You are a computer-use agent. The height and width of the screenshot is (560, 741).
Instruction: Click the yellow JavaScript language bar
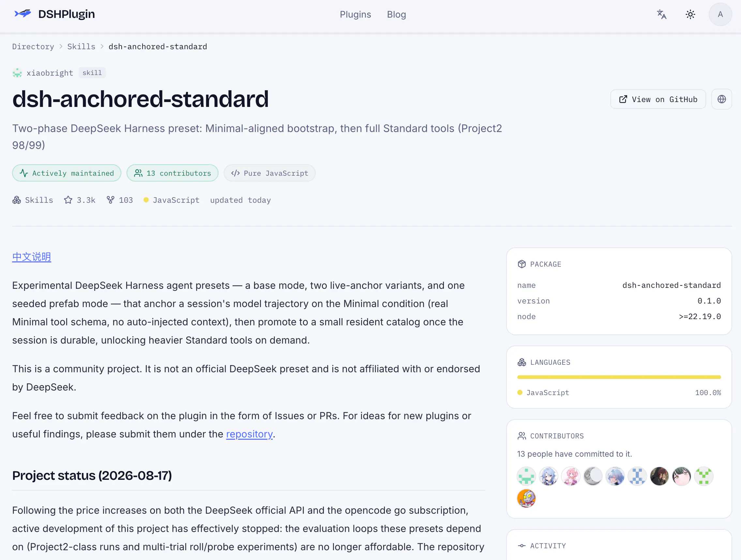[619, 377]
